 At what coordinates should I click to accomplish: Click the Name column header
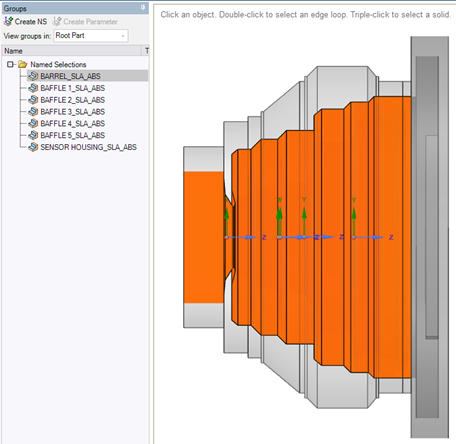tap(72, 51)
